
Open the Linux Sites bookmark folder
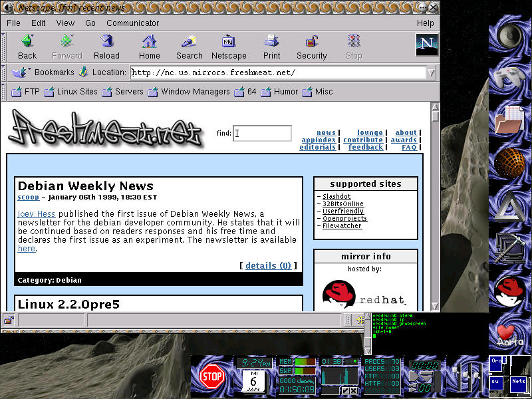click(70, 92)
